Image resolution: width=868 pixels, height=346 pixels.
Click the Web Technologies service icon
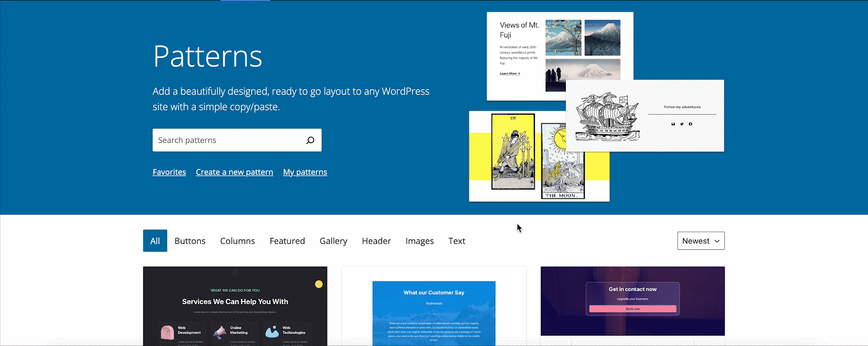[272, 332]
